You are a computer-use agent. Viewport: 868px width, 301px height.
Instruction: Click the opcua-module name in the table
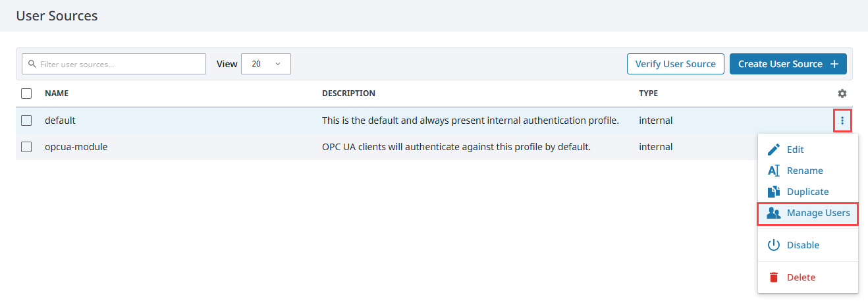tap(76, 147)
